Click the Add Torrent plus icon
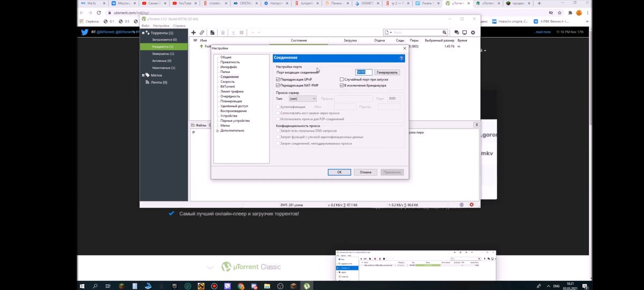Screen dimensions: 644x290 pyautogui.click(x=194, y=33)
